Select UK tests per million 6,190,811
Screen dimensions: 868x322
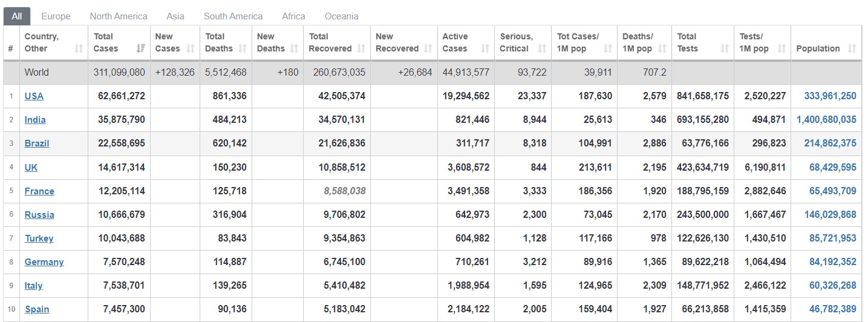click(x=765, y=167)
